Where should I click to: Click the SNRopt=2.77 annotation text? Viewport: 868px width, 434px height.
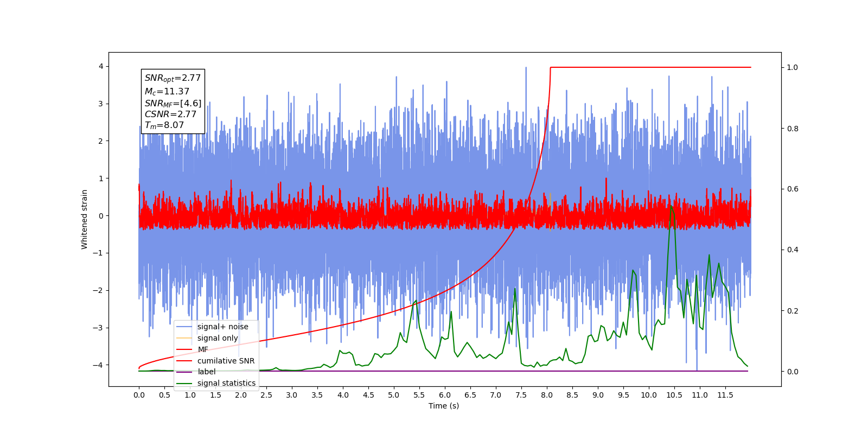point(173,78)
